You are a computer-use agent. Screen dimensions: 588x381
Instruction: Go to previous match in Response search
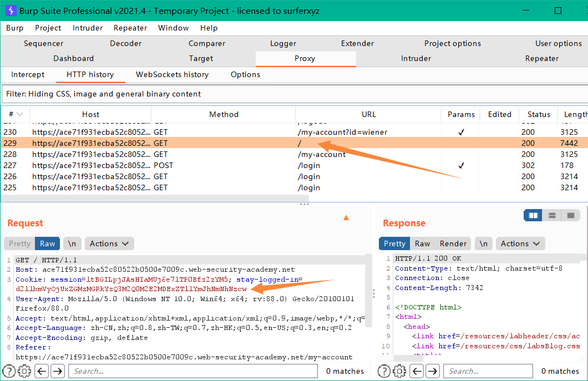tap(417, 371)
